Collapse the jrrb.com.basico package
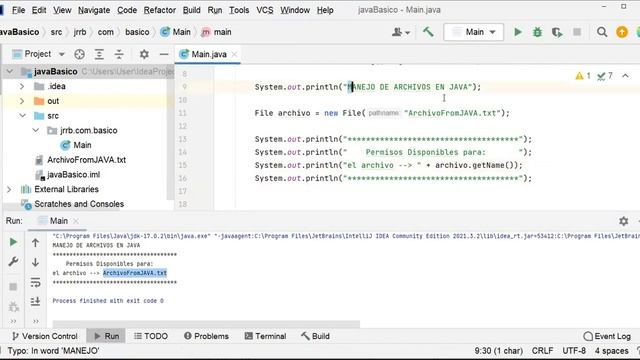The image size is (640, 360). click(36, 130)
